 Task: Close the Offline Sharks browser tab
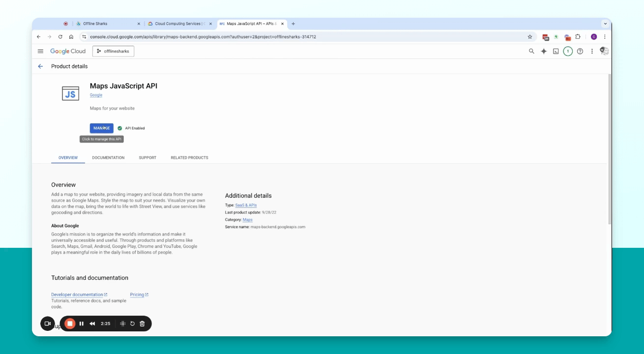139,24
